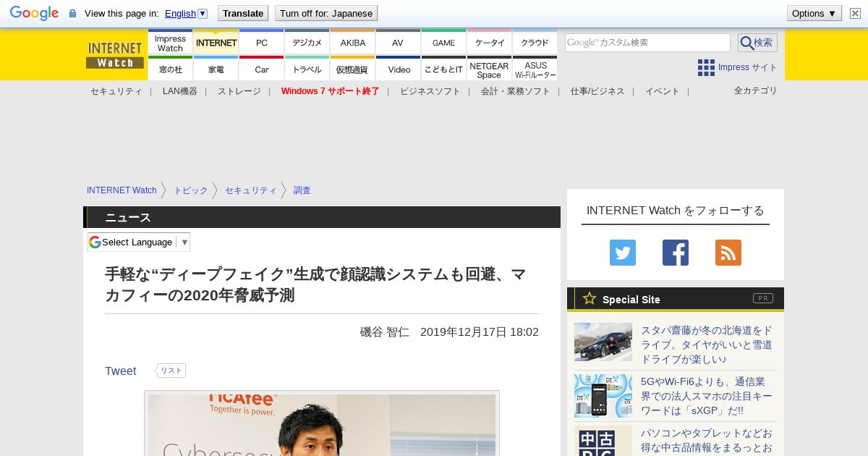Click the Impress sites grid icon
The width and height of the screenshot is (868, 456).
(706, 67)
